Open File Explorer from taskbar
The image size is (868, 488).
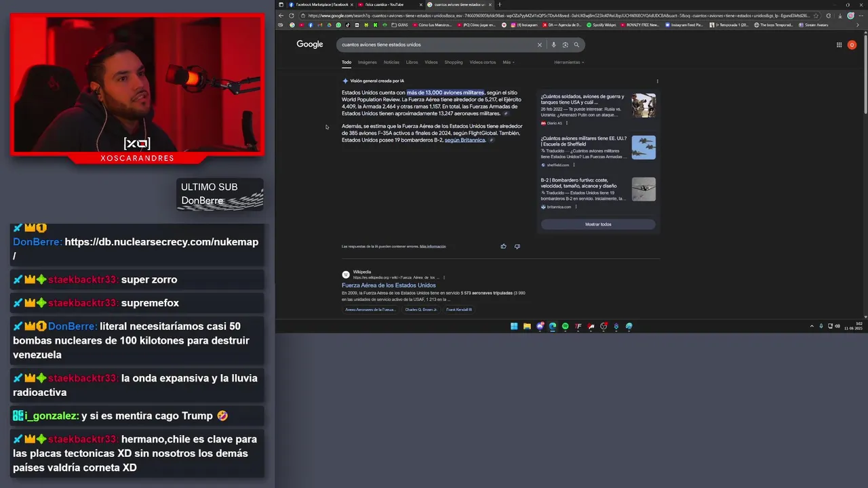coord(527,327)
